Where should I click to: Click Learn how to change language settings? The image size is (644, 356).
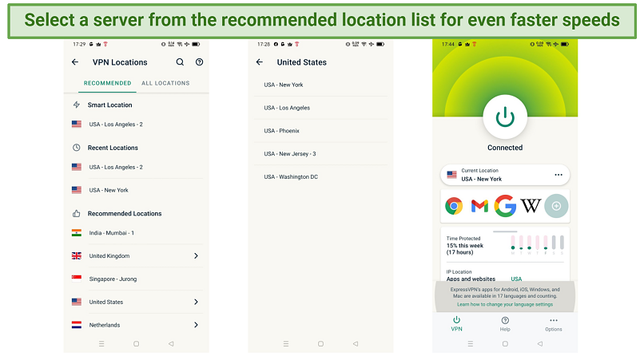pos(505,304)
